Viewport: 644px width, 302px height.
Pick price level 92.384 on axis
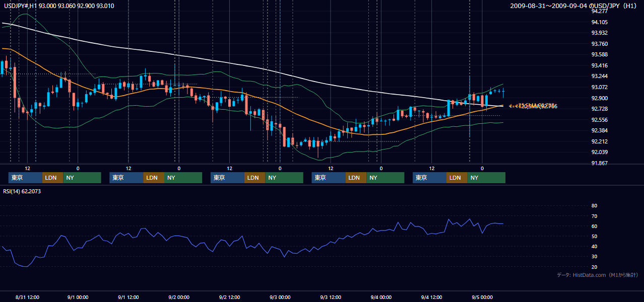coord(599,130)
